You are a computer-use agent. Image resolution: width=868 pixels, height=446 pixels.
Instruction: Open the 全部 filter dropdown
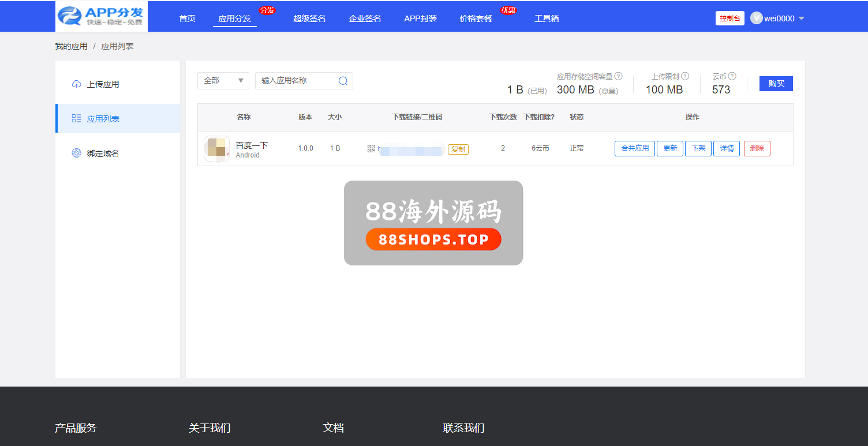coord(223,81)
